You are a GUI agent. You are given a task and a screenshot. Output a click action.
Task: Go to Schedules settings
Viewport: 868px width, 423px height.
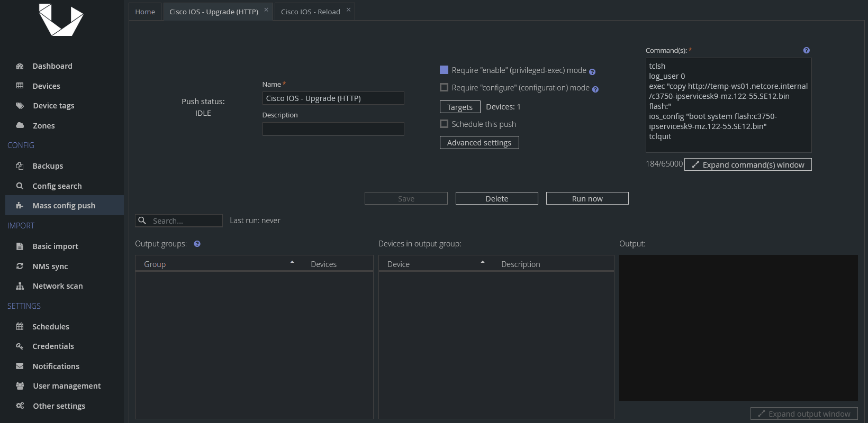tap(51, 326)
